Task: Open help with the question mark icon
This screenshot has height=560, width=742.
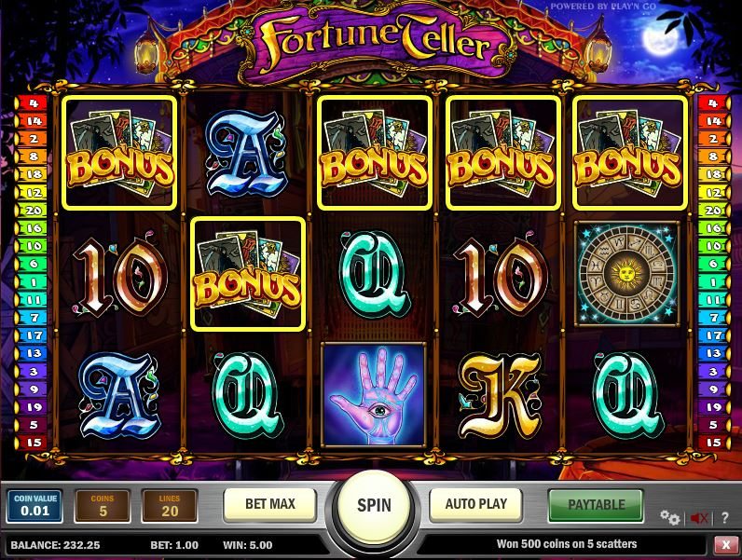Action: coord(724,518)
